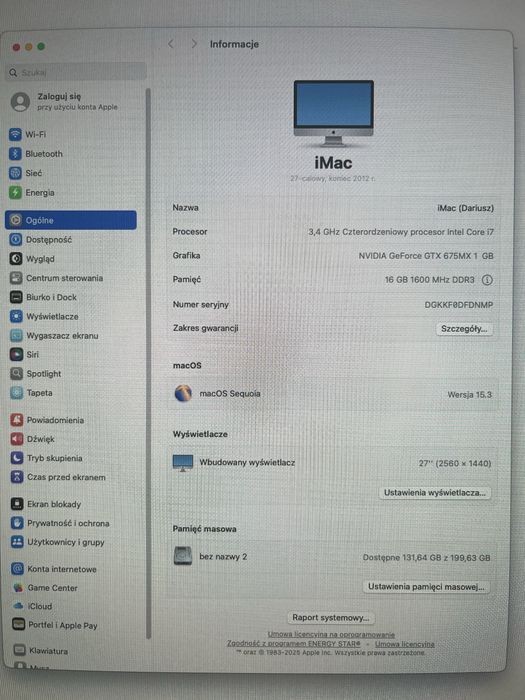Focus the Szukaj search field
The width and height of the screenshot is (525, 700).
coord(77,72)
